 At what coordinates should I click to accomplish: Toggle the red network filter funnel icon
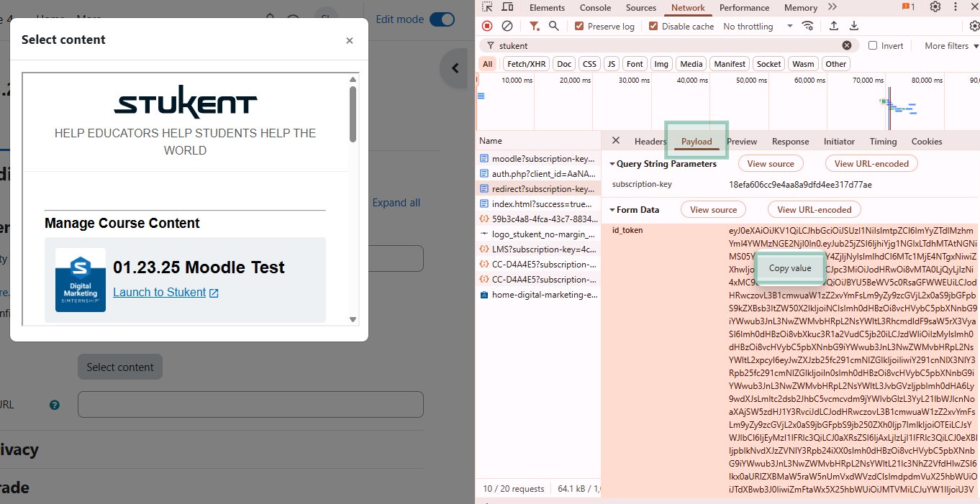click(x=534, y=26)
